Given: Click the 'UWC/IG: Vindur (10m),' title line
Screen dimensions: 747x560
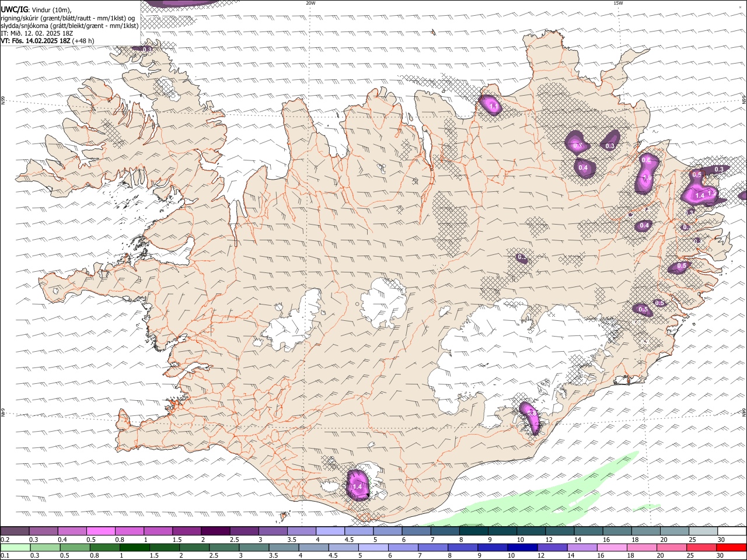Looking at the screenshot, I should [x=36, y=10].
